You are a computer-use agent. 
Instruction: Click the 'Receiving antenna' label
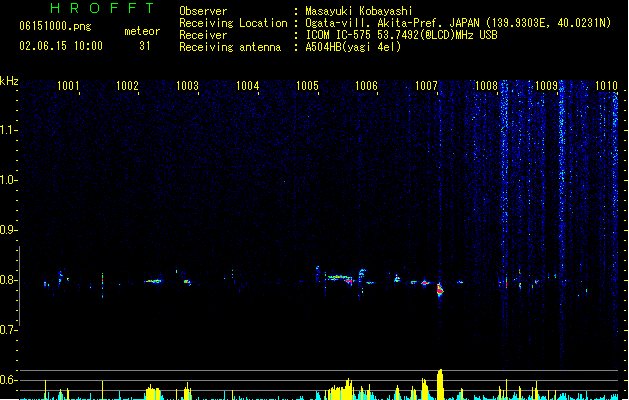pos(230,47)
